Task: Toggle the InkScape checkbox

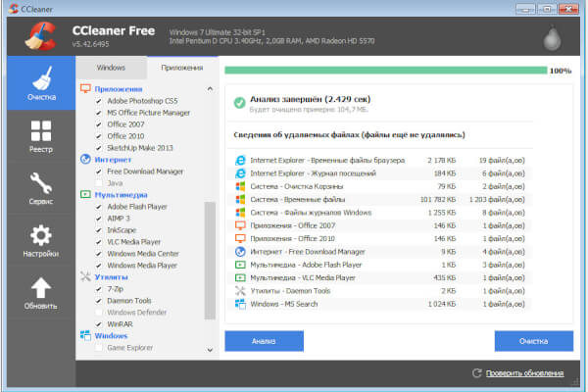Action: pyautogui.click(x=99, y=230)
